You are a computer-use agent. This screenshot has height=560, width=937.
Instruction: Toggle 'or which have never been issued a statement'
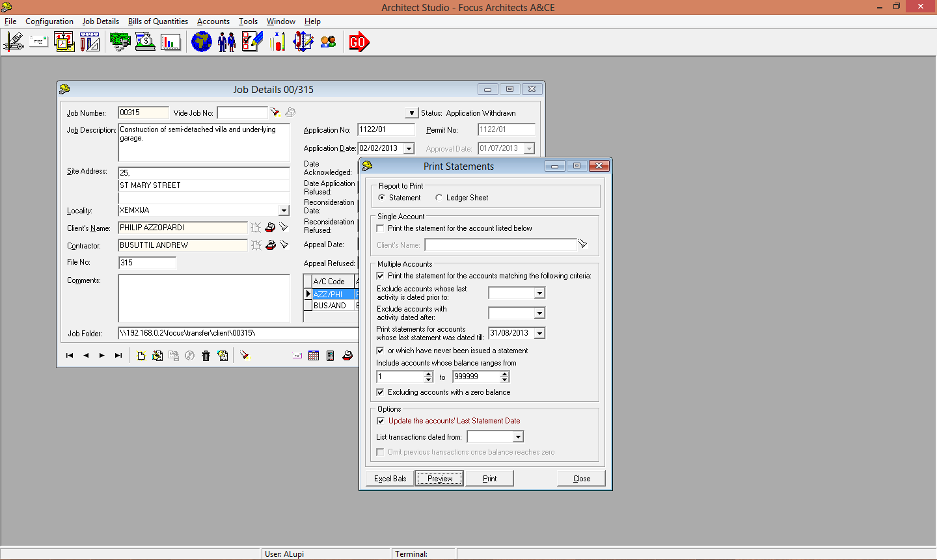pyautogui.click(x=381, y=351)
